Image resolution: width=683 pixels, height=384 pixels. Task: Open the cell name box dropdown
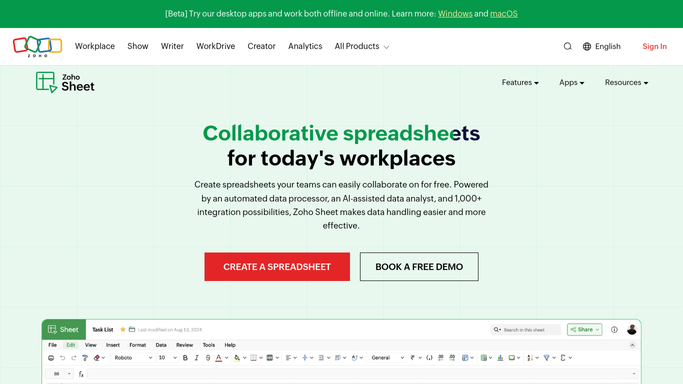coord(69,374)
